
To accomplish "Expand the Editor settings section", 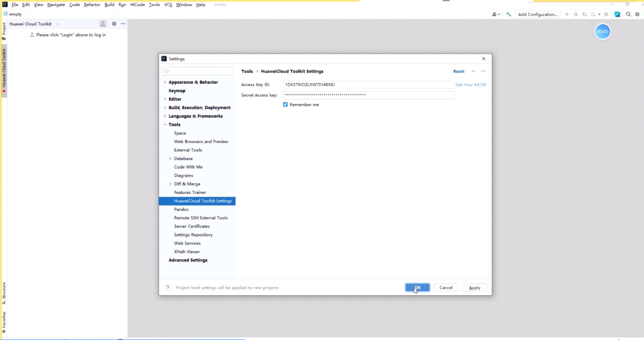I will [x=165, y=99].
